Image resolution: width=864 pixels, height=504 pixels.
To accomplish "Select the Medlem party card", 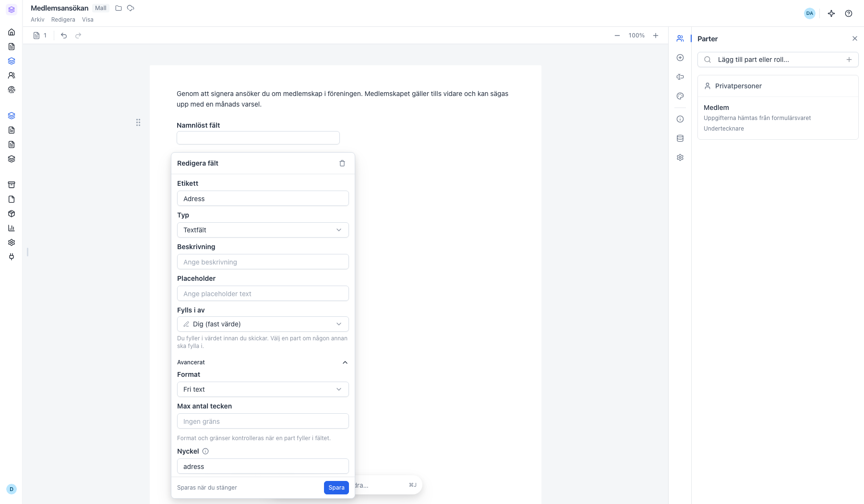I will point(778,118).
